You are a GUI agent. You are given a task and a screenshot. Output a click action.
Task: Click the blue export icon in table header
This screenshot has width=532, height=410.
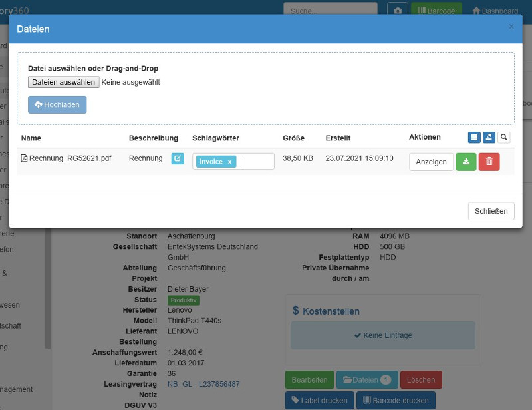[489, 137]
